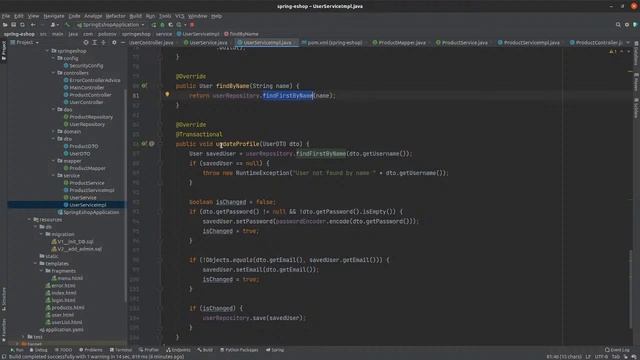640x360 pixels.
Task: Open the VCS menu
Action: (180, 16)
